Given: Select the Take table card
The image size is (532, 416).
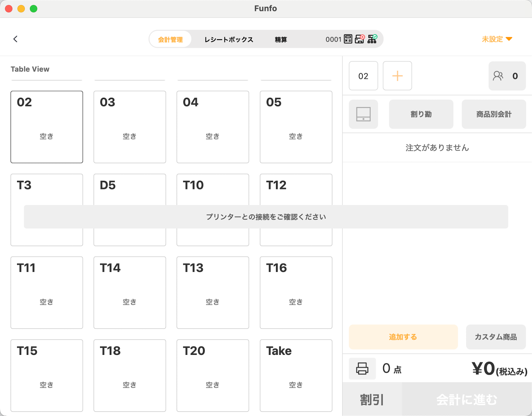Looking at the screenshot, I should pyautogui.click(x=296, y=375).
